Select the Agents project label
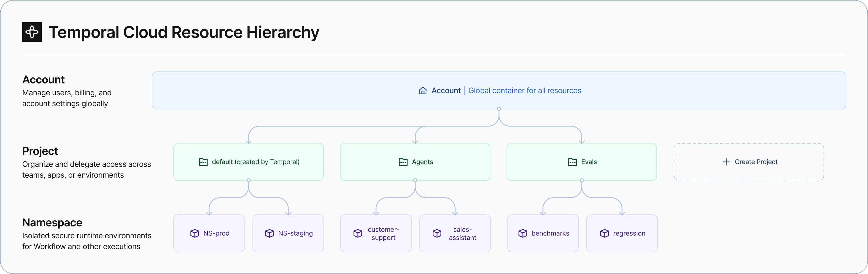The image size is (868, 274). [422, 162]
